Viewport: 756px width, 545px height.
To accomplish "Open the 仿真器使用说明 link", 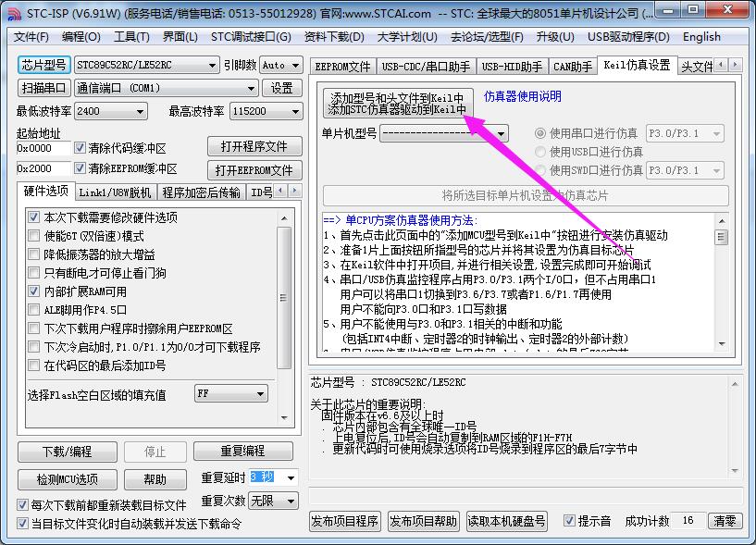I will pyautogui.click(x=523, y=96).
